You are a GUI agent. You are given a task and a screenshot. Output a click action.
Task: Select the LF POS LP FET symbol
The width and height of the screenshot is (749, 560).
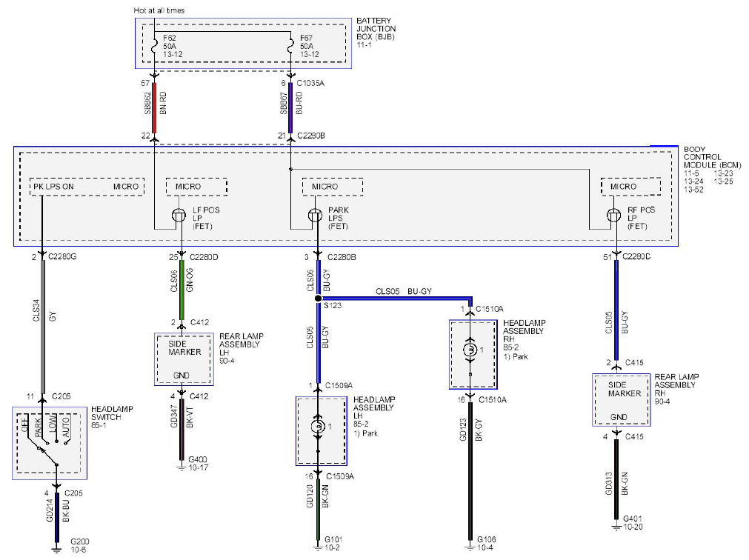pyautogui.click(x=179, y=216)
